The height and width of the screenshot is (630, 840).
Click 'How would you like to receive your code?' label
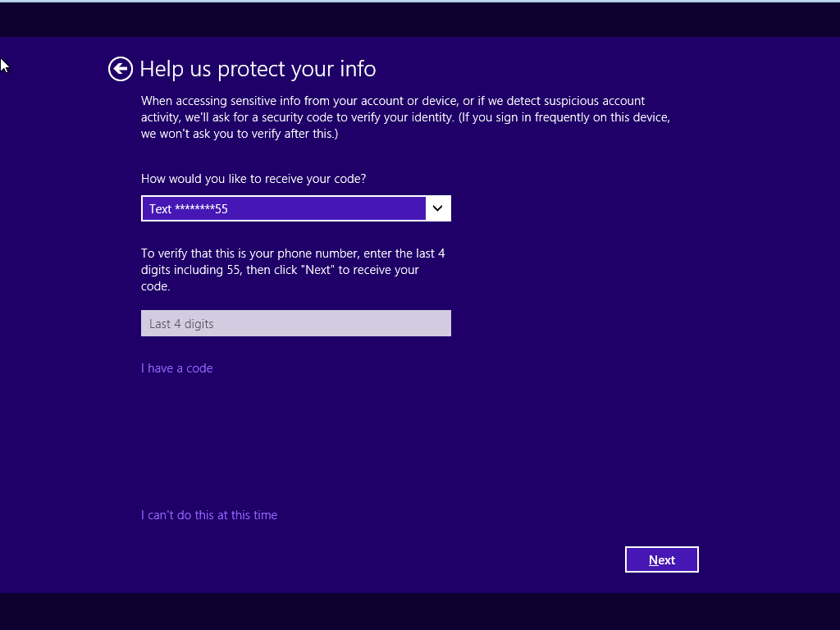(x=253, y=179)
